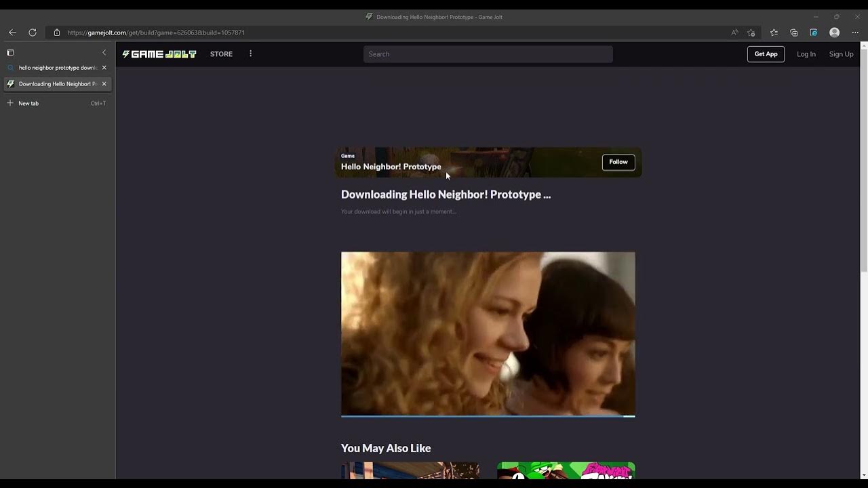Click the Game Jolt logo
Screen dimensions: 868x488
[159, 54]
